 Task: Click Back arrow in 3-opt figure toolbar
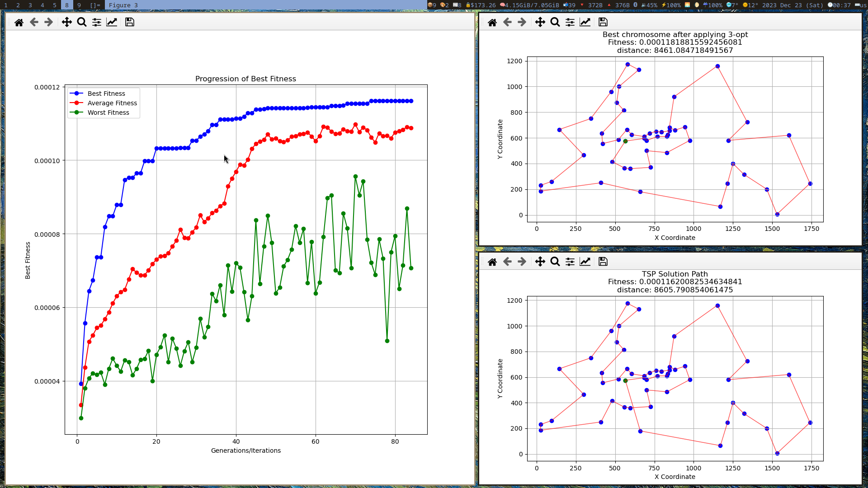click(507, 22)
